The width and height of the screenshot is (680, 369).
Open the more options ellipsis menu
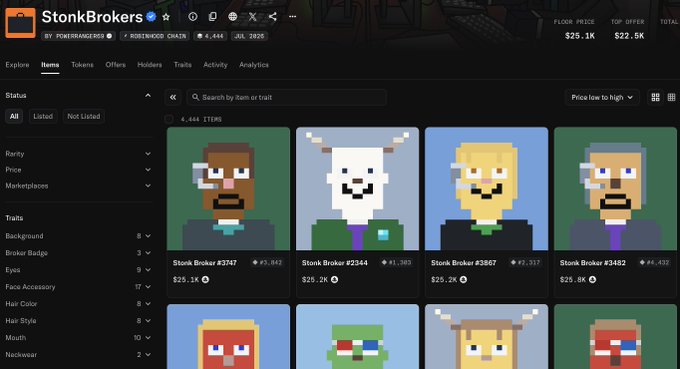292,16
